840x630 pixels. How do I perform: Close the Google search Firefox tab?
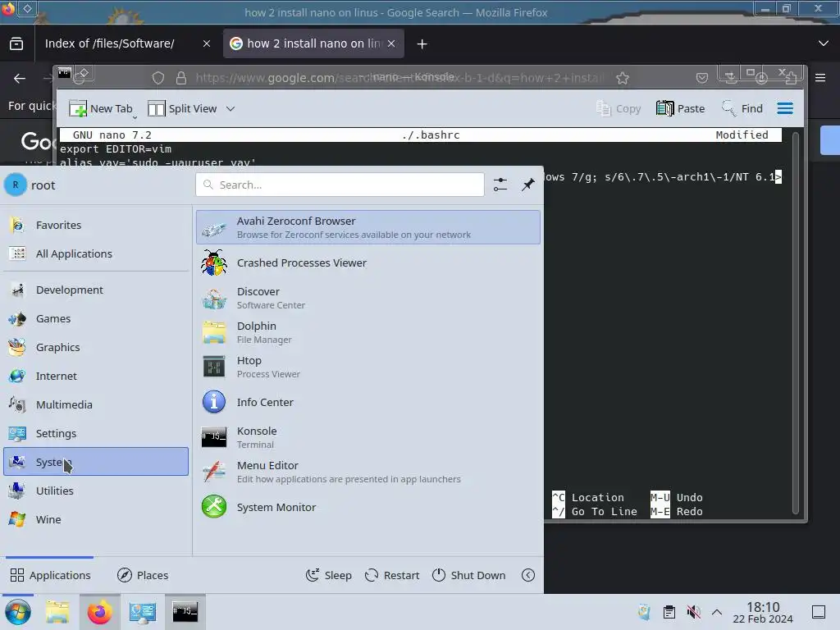391,43
